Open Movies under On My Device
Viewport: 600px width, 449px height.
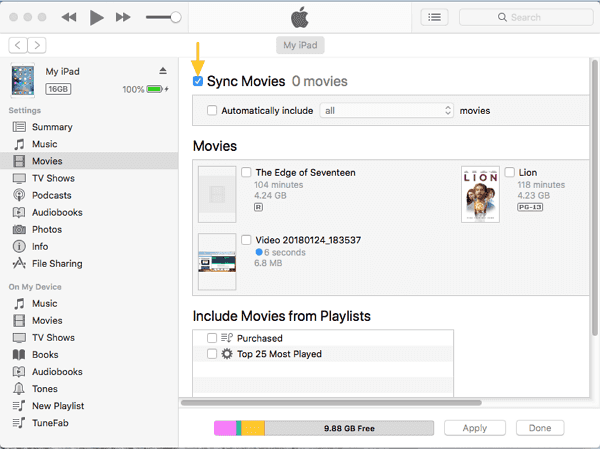click(x=47, y=321)
